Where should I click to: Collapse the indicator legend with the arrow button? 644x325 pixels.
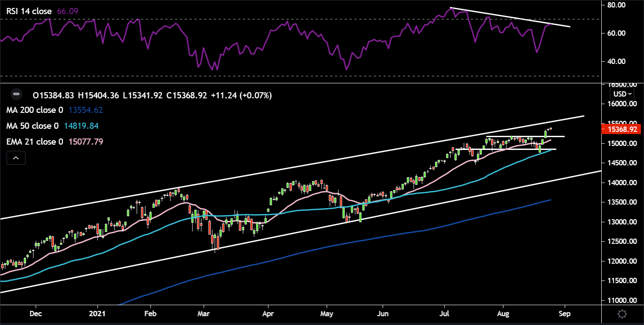pos(16,157)
